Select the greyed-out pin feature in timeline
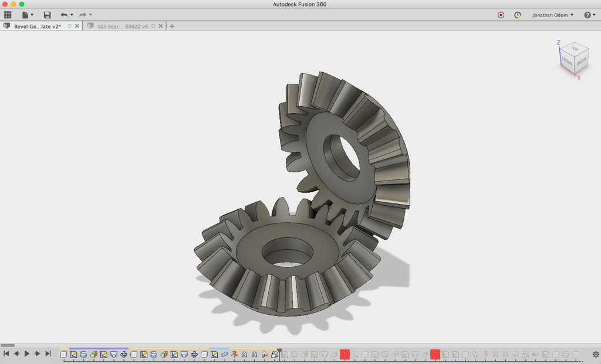The image size is (601, 364). [x=485, y=354]
